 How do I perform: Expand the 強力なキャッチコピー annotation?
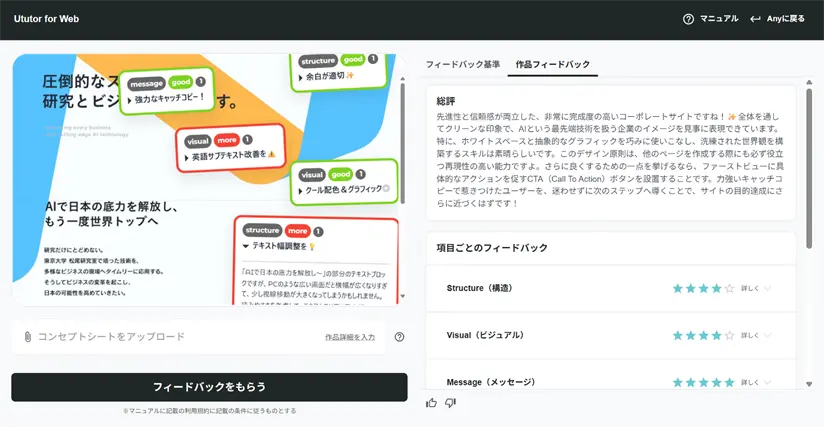tap(132, 98)
